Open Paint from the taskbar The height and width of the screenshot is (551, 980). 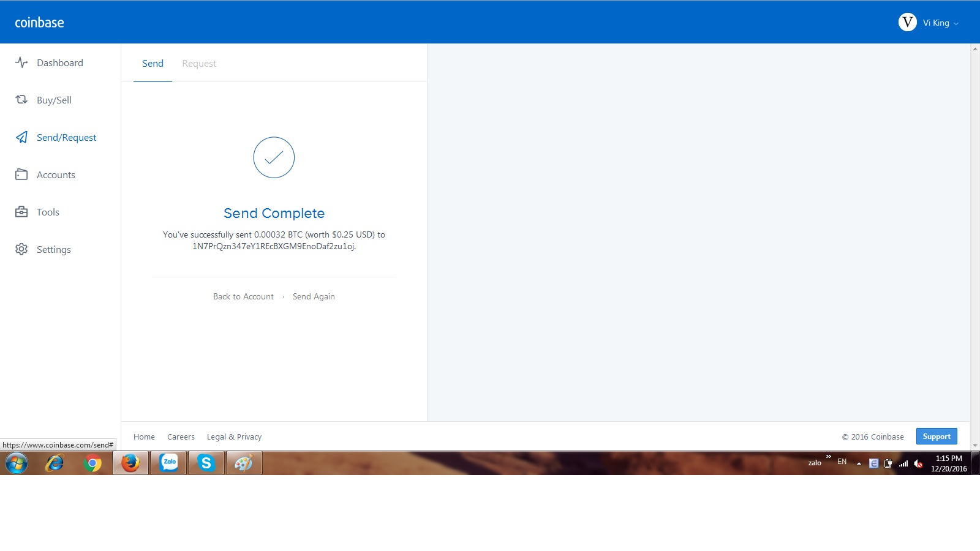(244, 463)
